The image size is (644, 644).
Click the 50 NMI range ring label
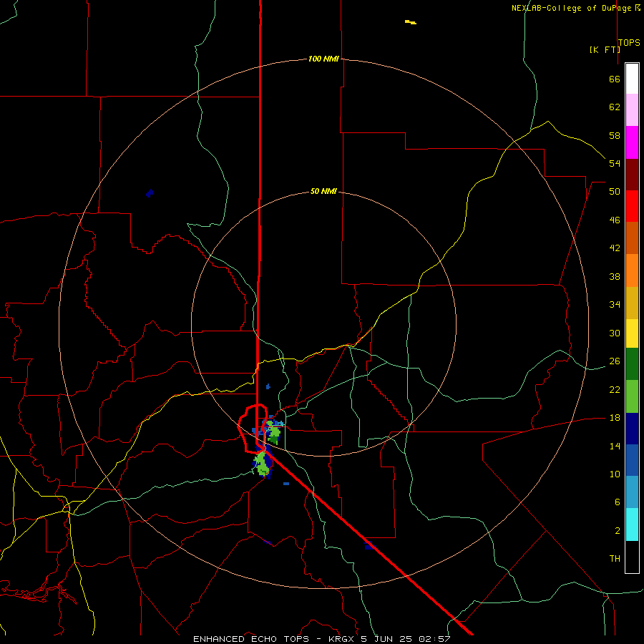(323, 191)
